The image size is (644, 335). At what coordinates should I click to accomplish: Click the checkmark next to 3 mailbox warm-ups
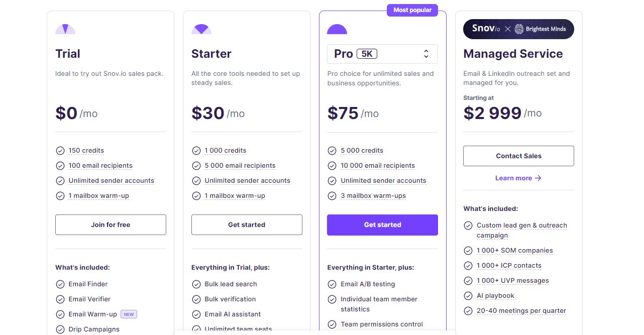[x=332, y=196]
